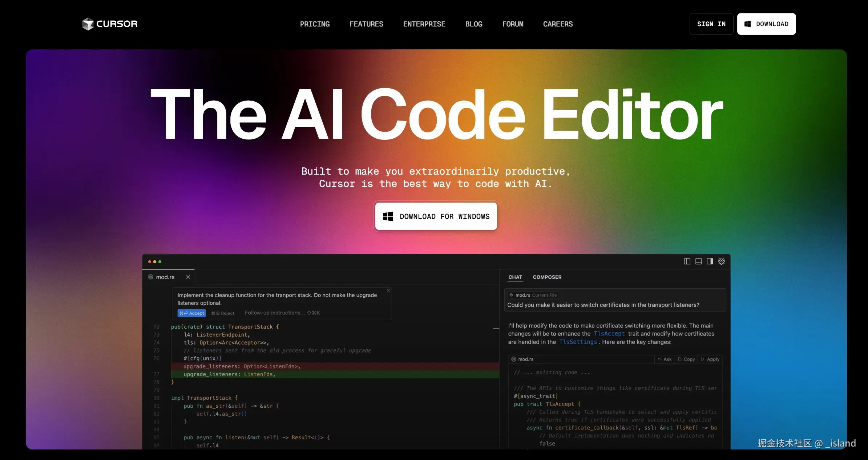Click Windows icon in Download for Windows button
The width and height of the screenshot is (868, 460).
tap(388, 216)
